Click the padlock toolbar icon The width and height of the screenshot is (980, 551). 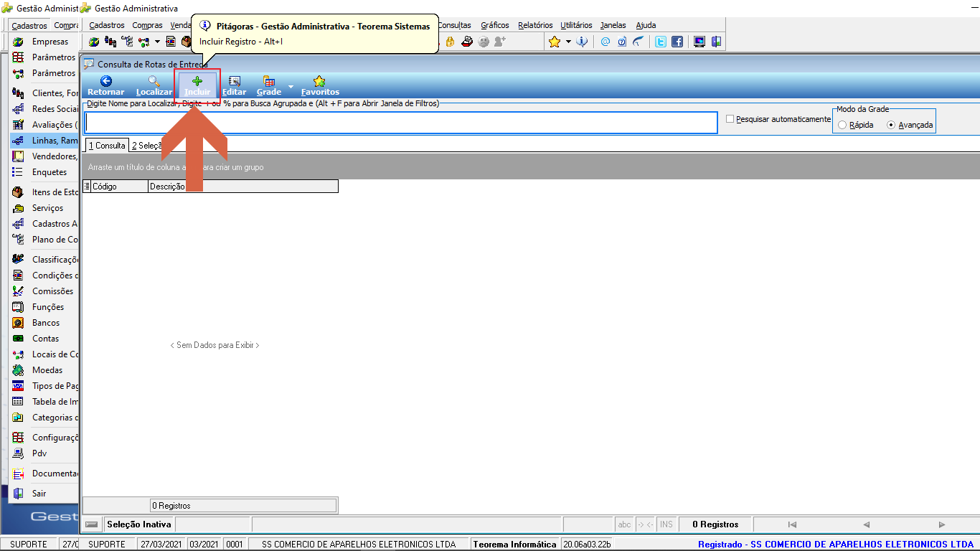pos(451,42)
